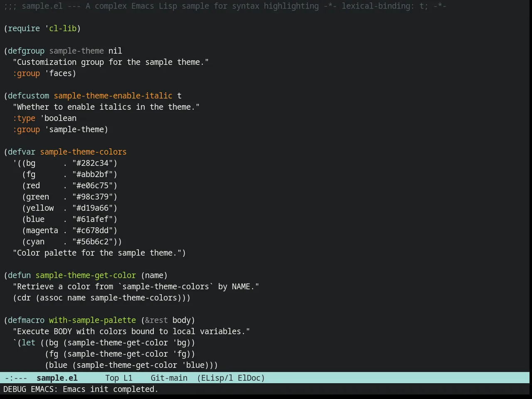Screen dimensions: 532x399
Task: Click the color string "#56b6c2"
Action: (93, 241)
